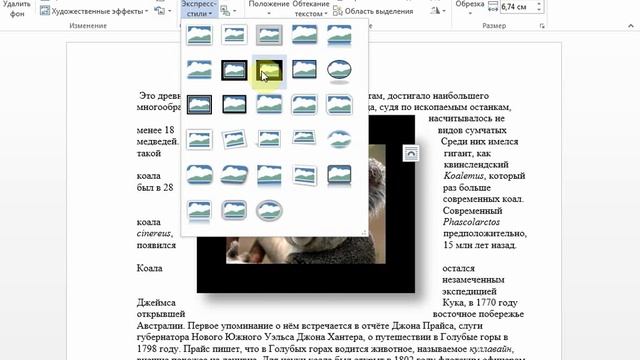
Task: Decrease picture width with the down spinner
Action: (539, 10)
